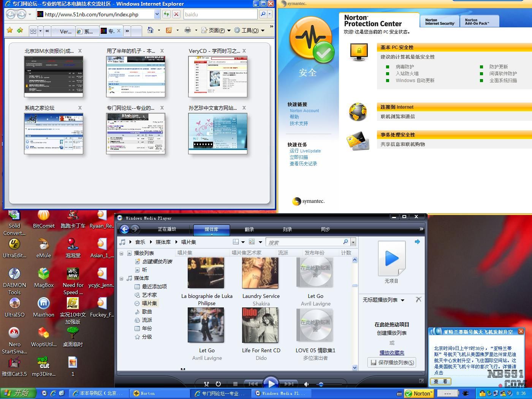This screenshot has width=532, height=399.
Task: Adjust the Media Player volume slider
Action: pos(321,384)
